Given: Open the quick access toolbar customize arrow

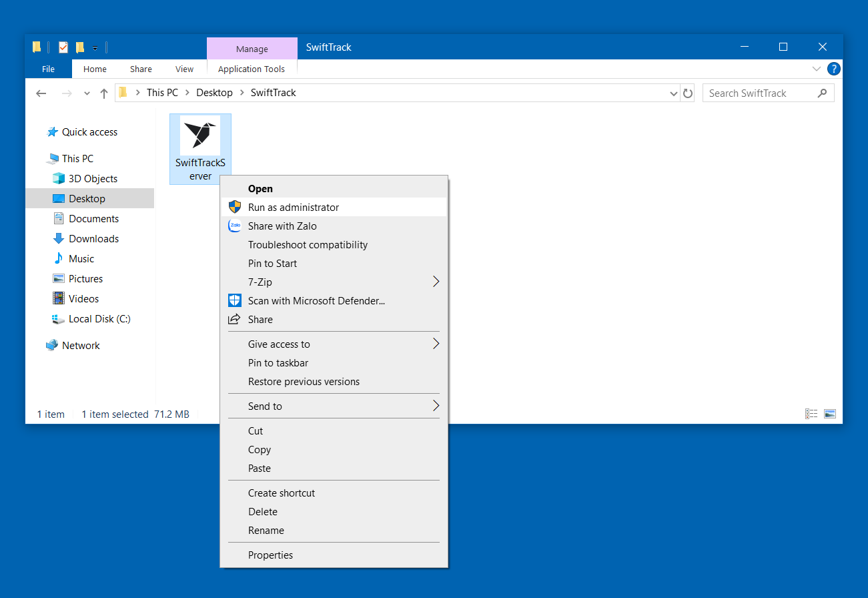Looking at the screenshot, I should tap(95, 48).
